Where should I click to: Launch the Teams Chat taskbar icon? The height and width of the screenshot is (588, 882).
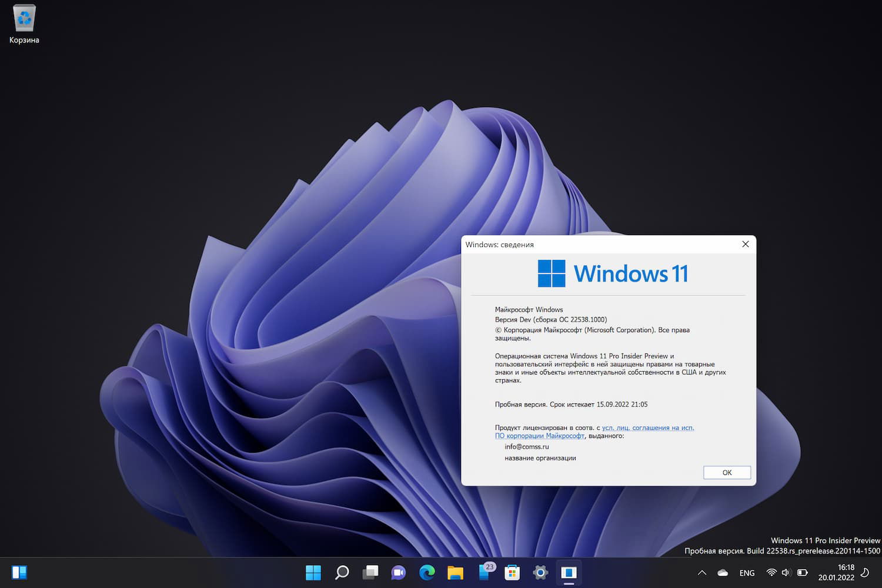click(x=399, y=572)
